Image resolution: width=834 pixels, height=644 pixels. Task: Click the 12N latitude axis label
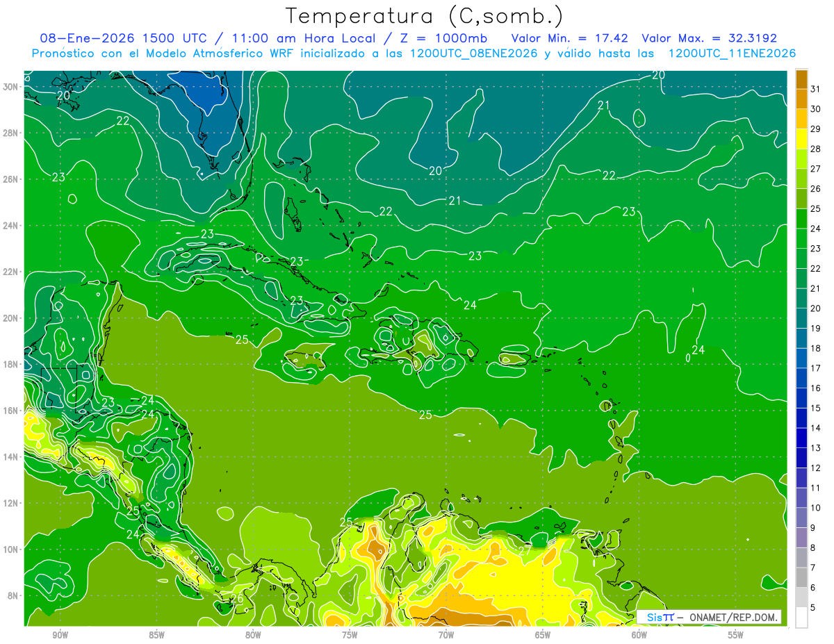[x=10, y=503]
